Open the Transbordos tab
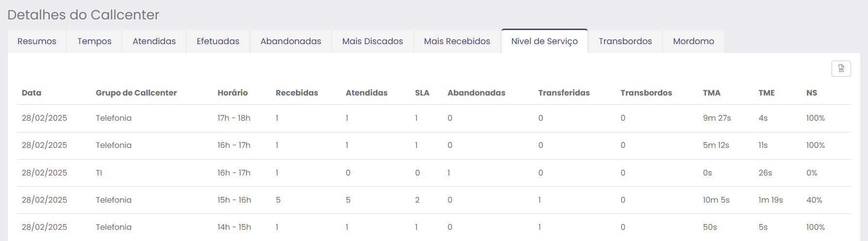This screenshot has width=868, height=241. click(625, 42)
